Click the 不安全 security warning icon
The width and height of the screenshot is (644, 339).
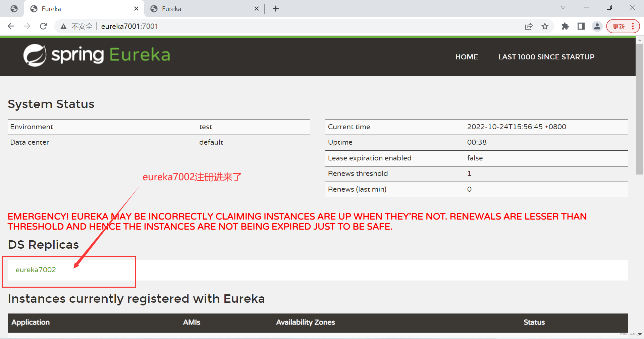[x=63, y=26]
